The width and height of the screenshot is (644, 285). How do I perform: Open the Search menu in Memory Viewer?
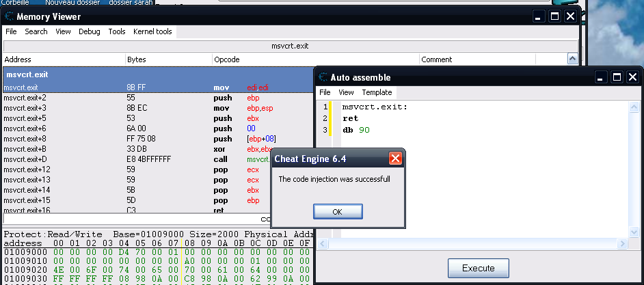(x=36, y=31)
